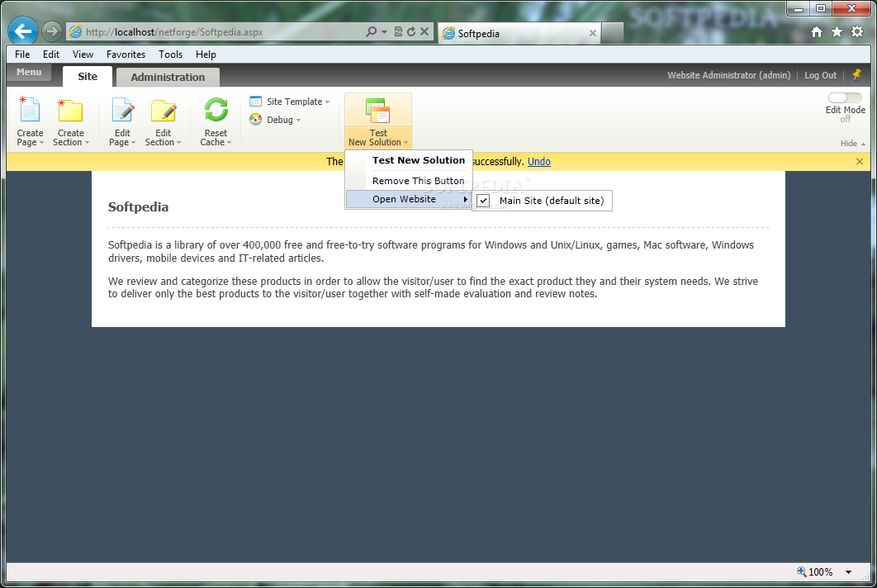The width and height of the screenshot is (877, 588).
Task: Click the browser Back arrow button
Action: pyautogui.click(x=23, y=31)
